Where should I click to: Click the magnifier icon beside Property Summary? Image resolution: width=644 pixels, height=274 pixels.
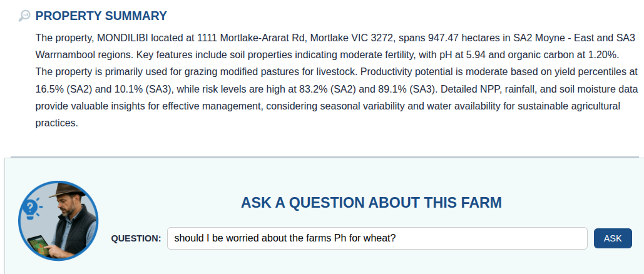click(x=24, y=16)
